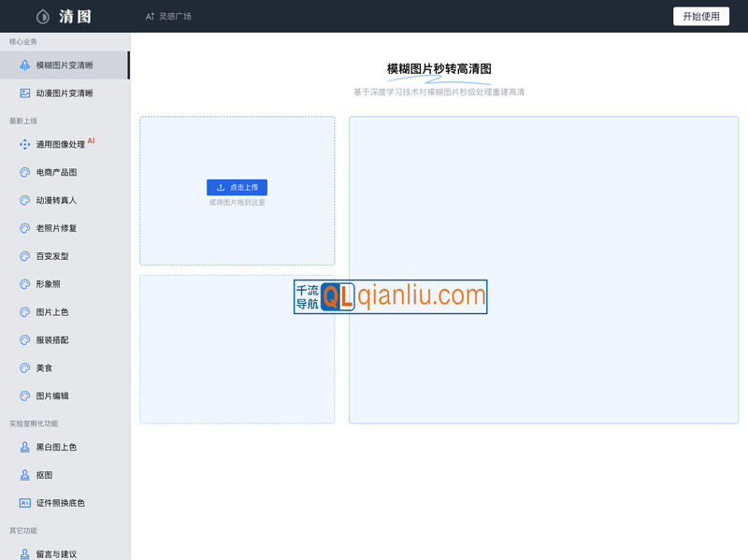Open the 抠图 cutout tool icon
The width and height of the screenshot is (748, 560).
(26, 475)
